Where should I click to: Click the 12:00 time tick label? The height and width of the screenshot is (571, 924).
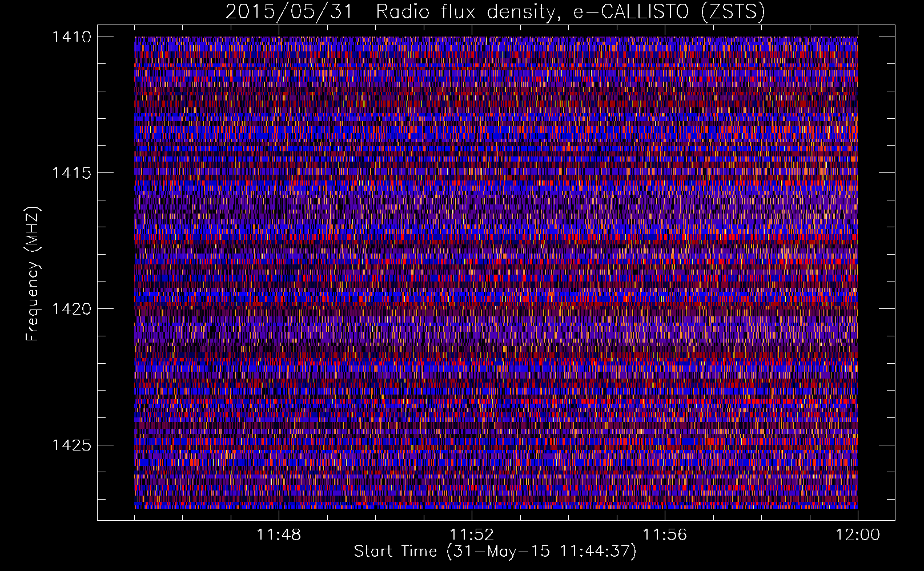tap(858, 535)
